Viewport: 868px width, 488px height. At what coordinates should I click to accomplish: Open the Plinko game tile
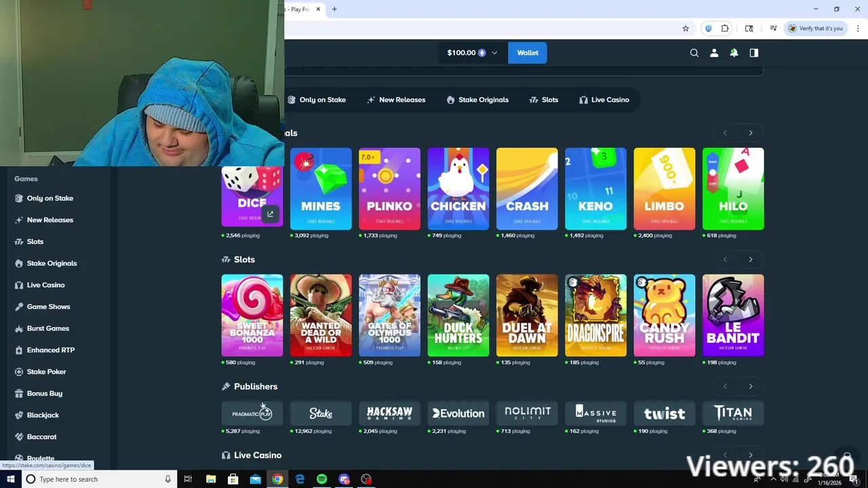click(389, 188)
